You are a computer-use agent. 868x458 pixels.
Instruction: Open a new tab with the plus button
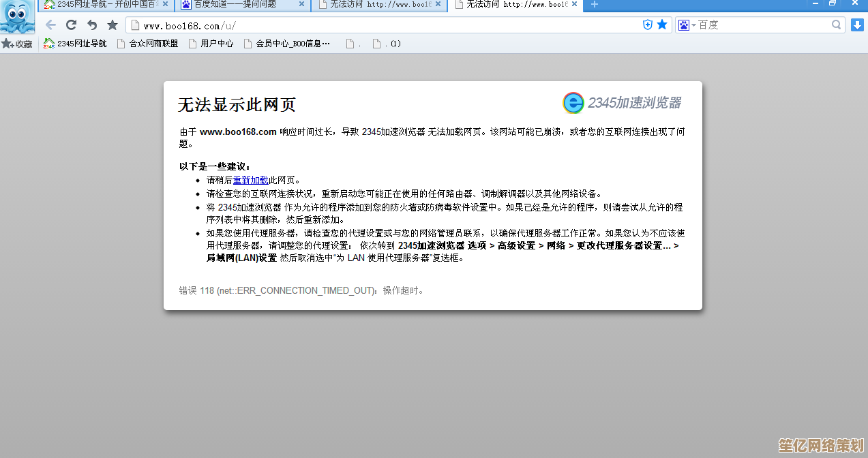[595, 5]
